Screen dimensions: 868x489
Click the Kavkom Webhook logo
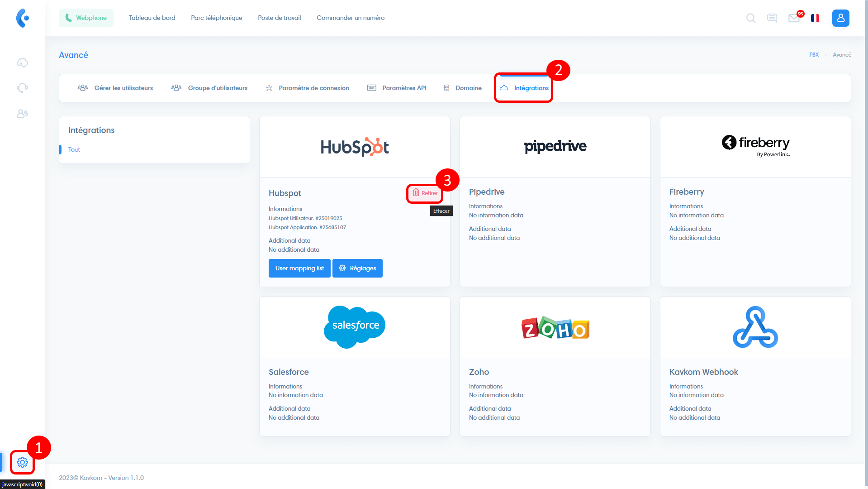(755, 327)
